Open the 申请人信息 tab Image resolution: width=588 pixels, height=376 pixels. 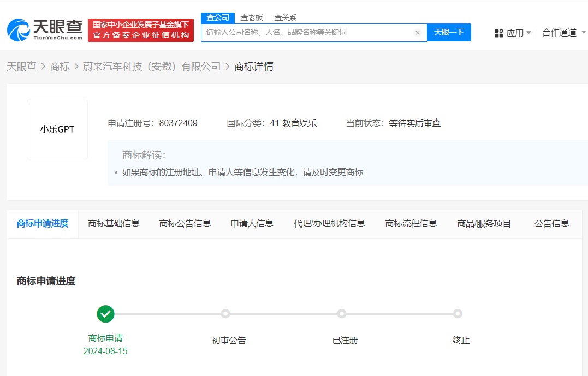(252, 224)
